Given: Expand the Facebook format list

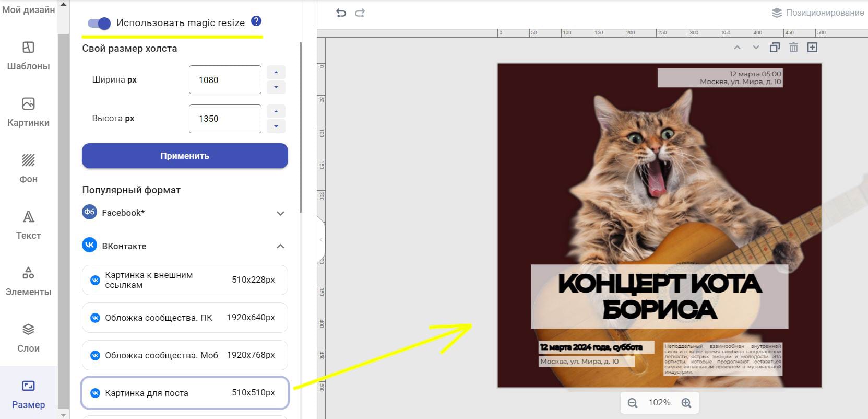Looking at the screenshot, I should (280, 213).
